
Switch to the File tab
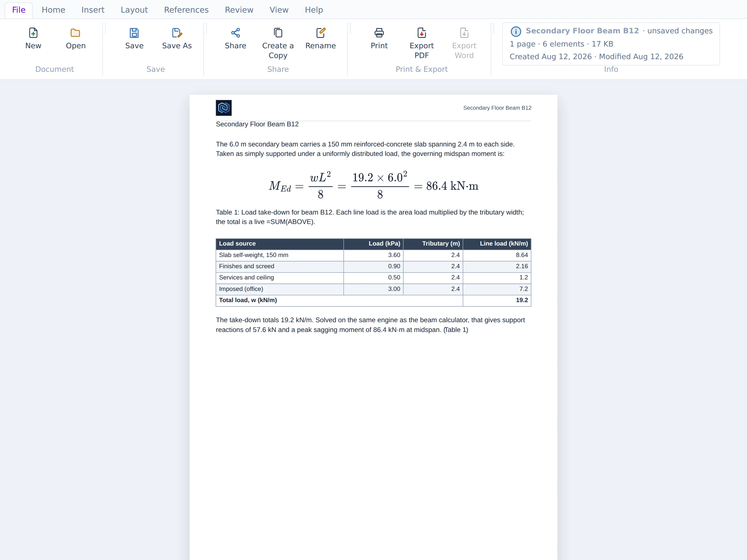click(x=19, y=10)
